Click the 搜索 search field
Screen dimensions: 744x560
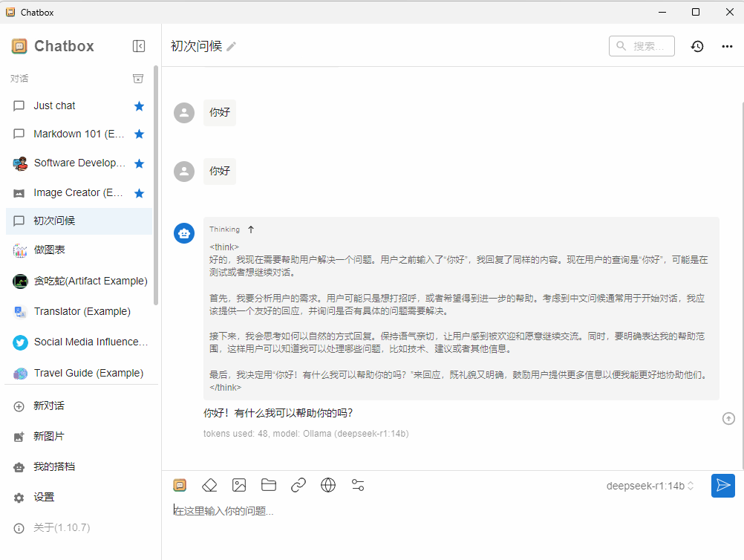[x=642, y=46]
